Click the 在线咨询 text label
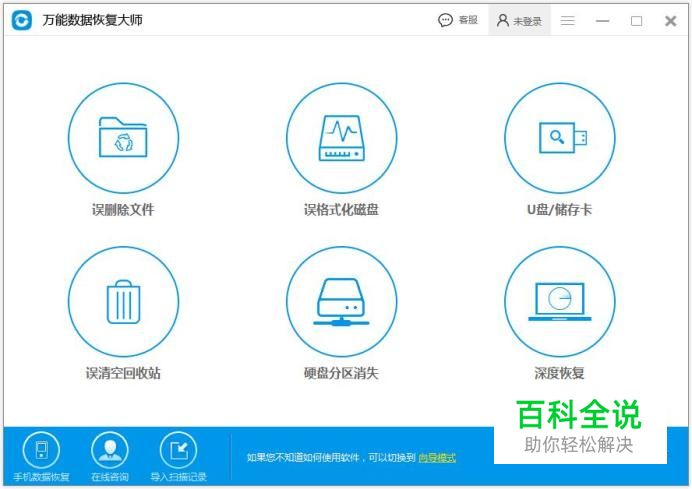 click(110, 477)
